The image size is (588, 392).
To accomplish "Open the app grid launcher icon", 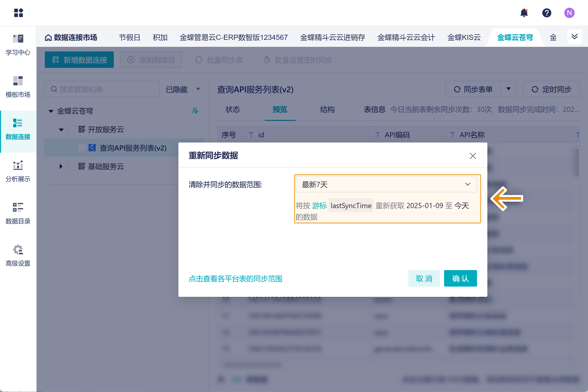I will click(x=19, y=13).
